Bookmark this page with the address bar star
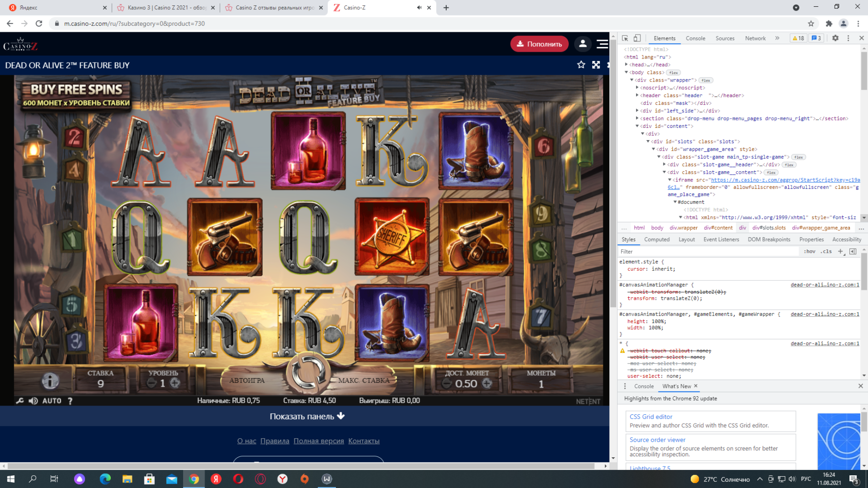Image resolution: width=868 pixels, height=488 pixels. coord(811,23)
